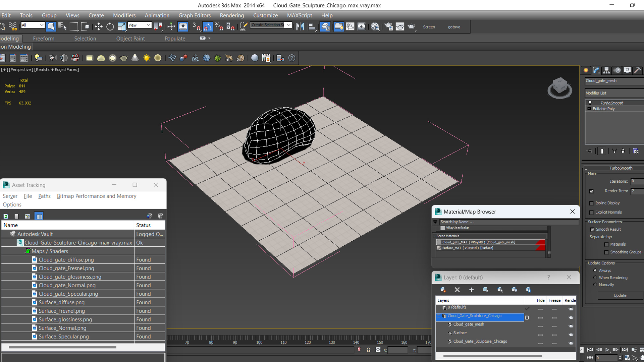Open Paths menu in Asset Tracking
Viewport: 644px width, 362px height.
coord(44,196)
